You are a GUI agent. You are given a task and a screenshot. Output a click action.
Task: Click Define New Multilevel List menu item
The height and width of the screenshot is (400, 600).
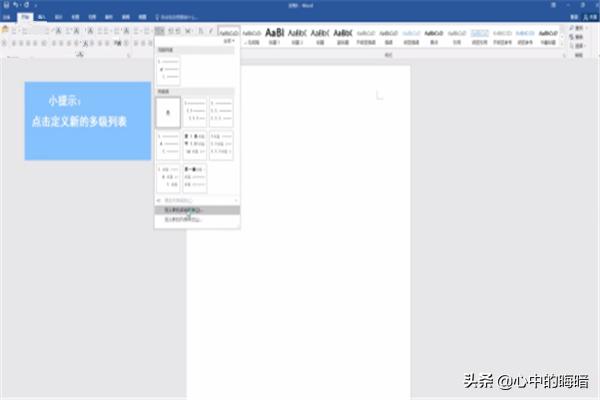(x=197, y=210)
